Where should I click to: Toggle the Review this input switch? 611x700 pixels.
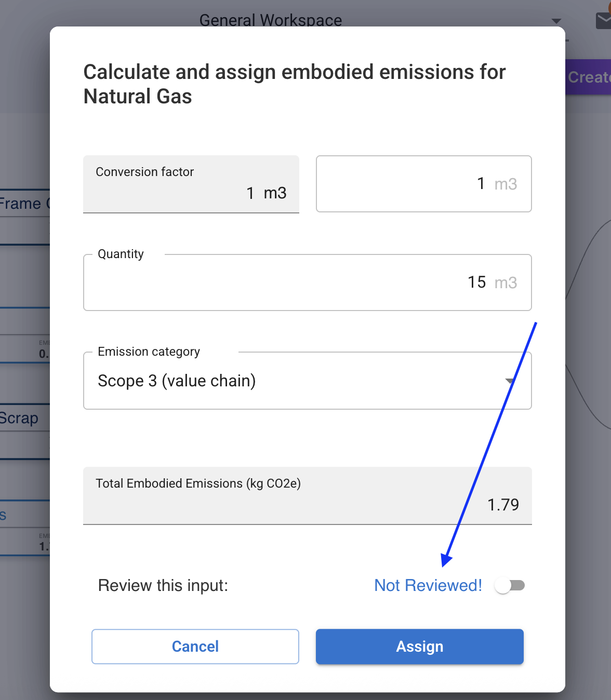coord(510,586)
